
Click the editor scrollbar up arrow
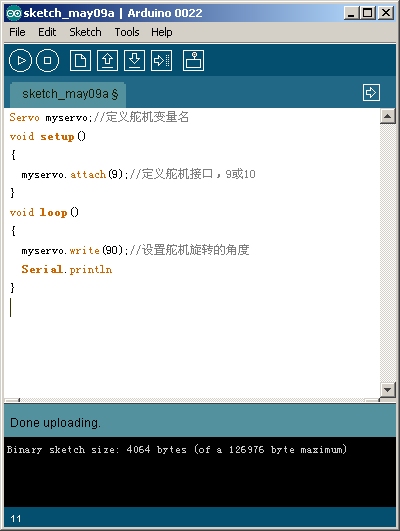pos(387,116)
